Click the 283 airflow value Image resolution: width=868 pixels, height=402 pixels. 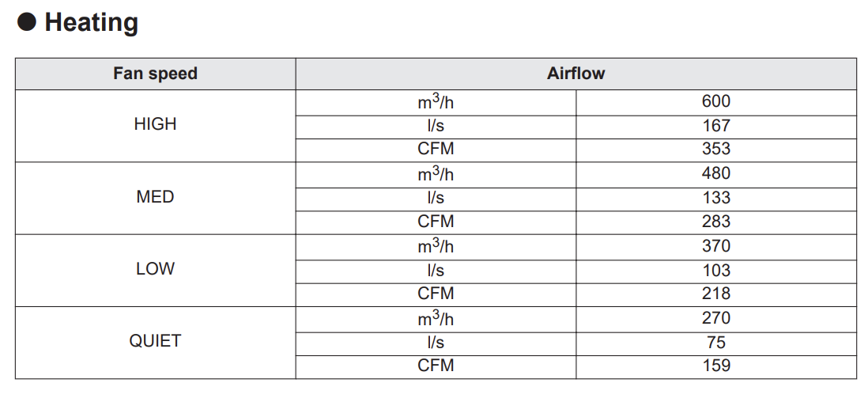pyautogui.click(x=715, y=222)
